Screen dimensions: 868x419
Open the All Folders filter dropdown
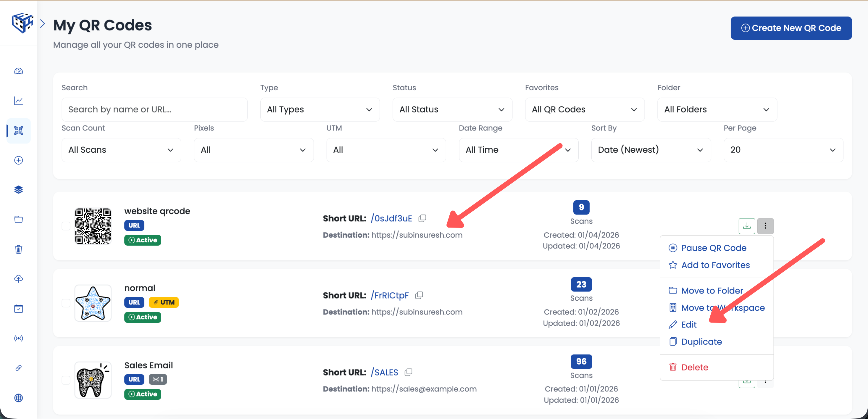coord(717,109)
